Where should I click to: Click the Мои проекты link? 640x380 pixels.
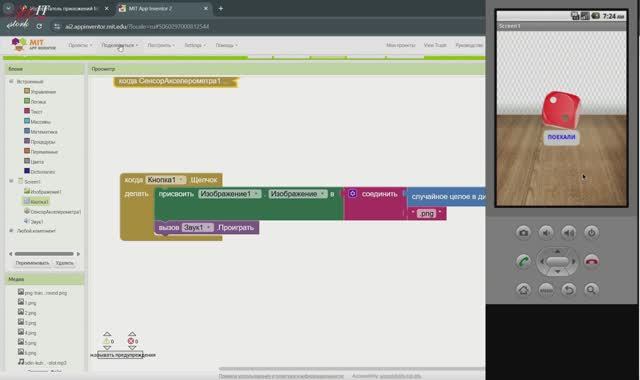pyautogui.click(x=401, y=45)
